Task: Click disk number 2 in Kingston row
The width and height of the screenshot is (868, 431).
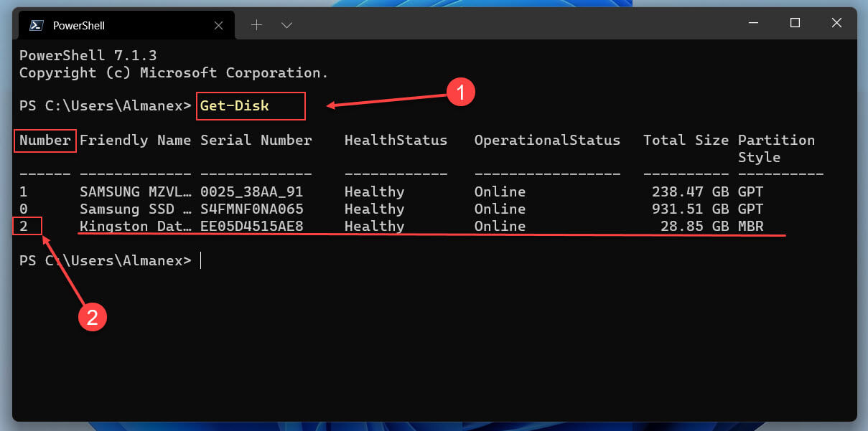Action: coord(24,226)
